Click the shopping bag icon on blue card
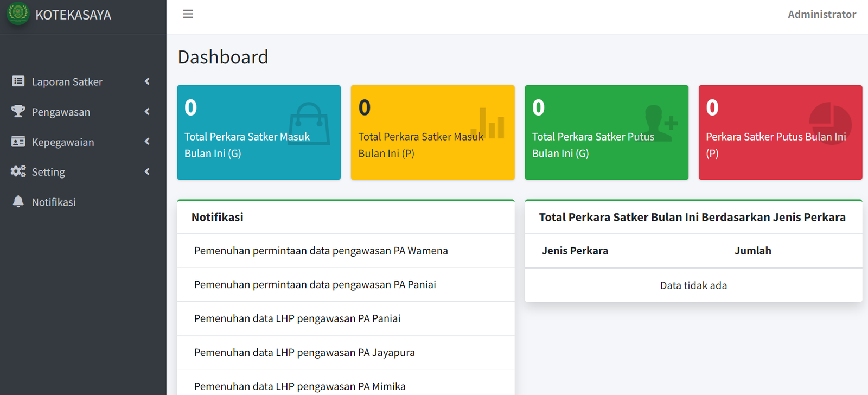This screenshot has height=395, width=868. [309, 124]
